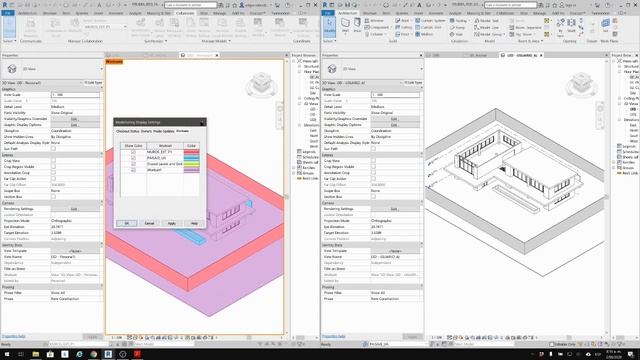
Task: Click the Modify tool in right Revit window
Action: (329, 27)
